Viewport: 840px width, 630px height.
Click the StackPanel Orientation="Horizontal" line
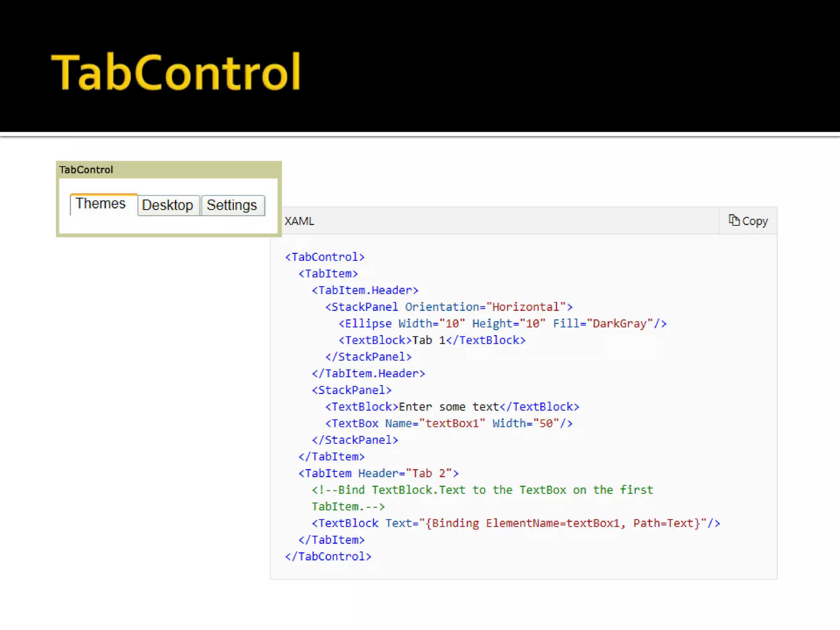point(449,307)
